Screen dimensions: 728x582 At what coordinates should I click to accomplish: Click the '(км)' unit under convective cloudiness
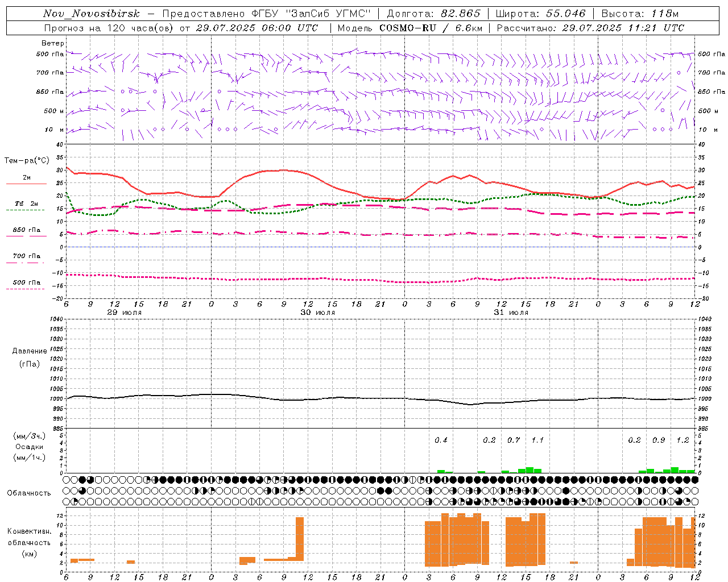[x=29, y=554]
